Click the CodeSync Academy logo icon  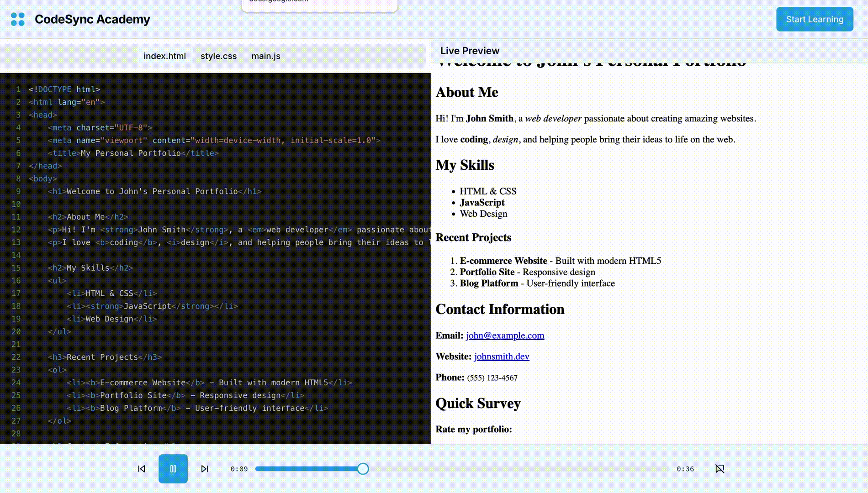(x=18, y=19)
